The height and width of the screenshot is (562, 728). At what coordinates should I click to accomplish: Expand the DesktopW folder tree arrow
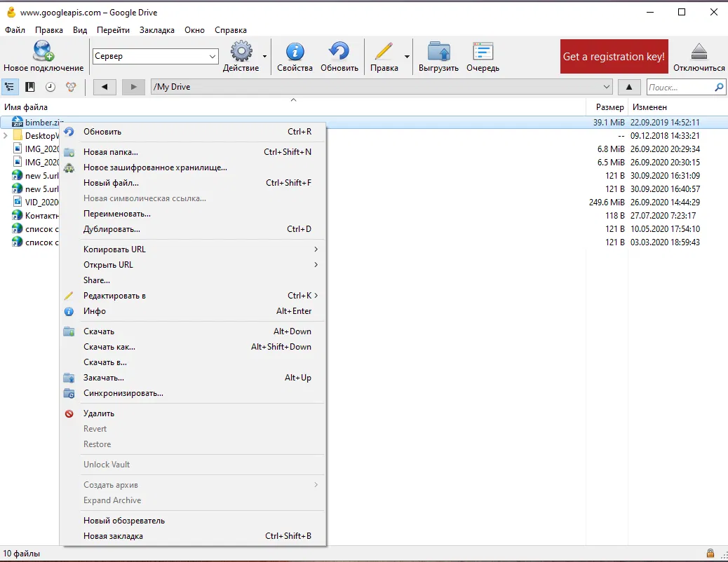click(5, 135)
